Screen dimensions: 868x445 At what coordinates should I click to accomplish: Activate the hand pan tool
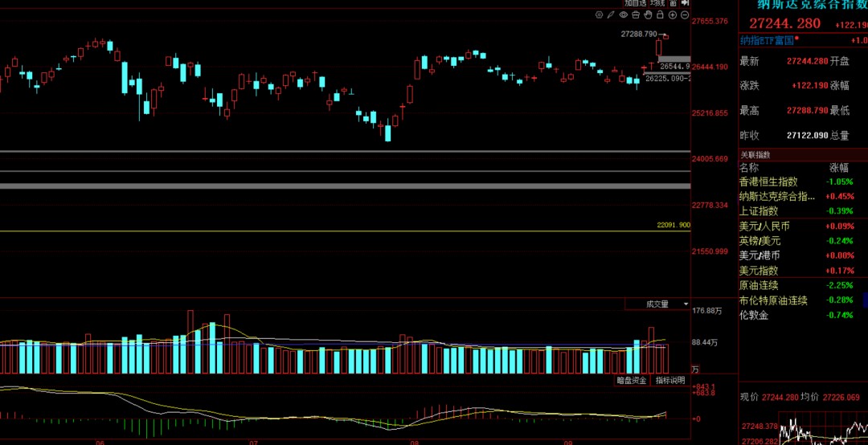click(649, 15)
